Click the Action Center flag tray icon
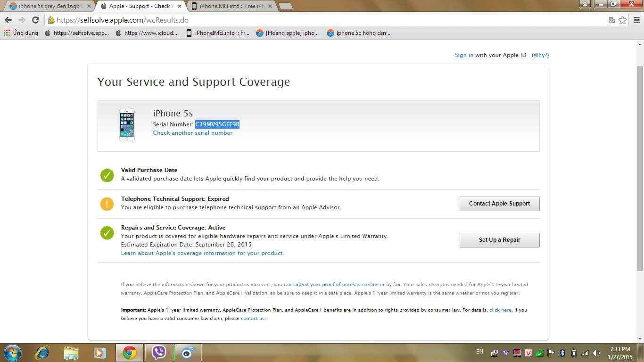This screenshot has height=362, width=644. pos(551,353)
